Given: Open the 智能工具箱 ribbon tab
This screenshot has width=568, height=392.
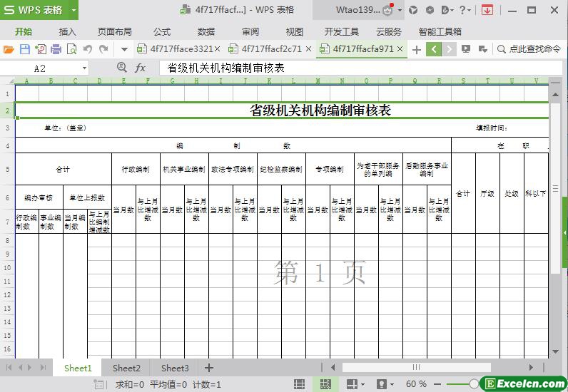Looking at the screenshot, I should (x=440, y=32).
